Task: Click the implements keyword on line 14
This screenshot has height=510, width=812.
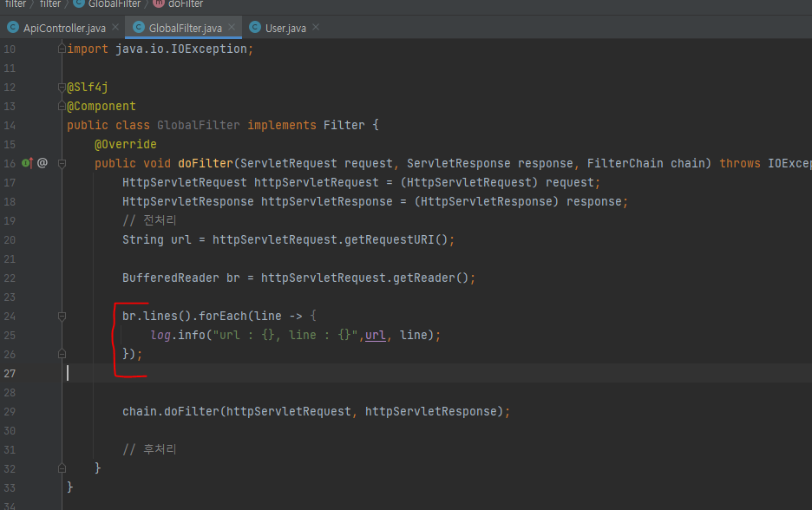Action: 282,125
